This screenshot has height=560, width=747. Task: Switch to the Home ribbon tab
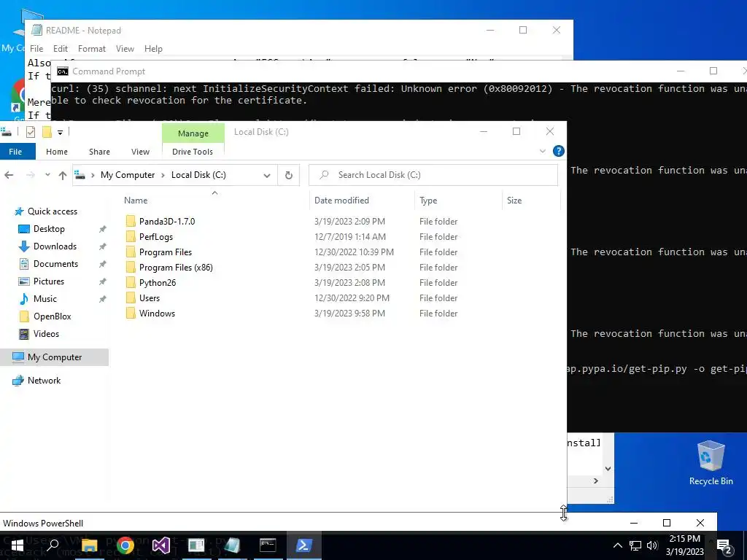tap(57, 152)
